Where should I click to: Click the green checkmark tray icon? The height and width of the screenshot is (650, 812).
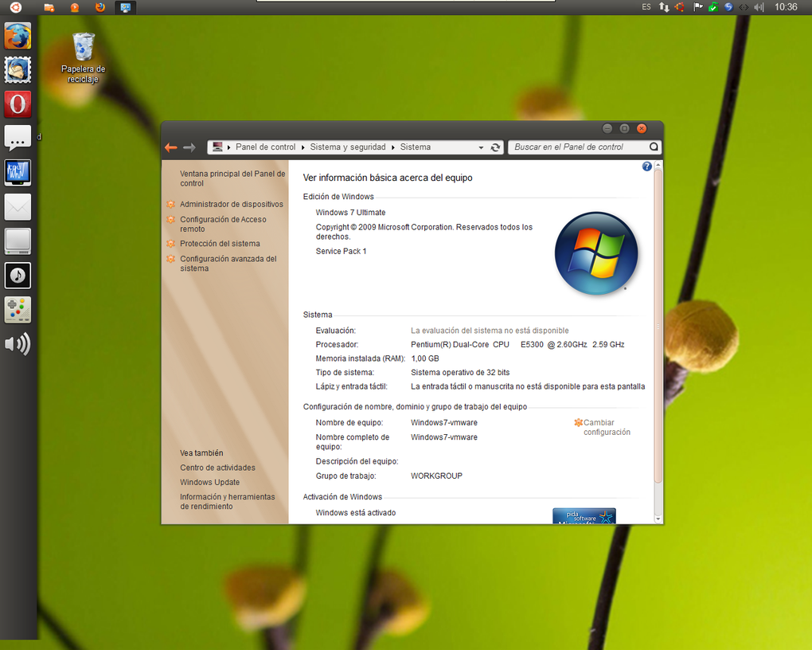pyautogui.click(x=713, y=7)
